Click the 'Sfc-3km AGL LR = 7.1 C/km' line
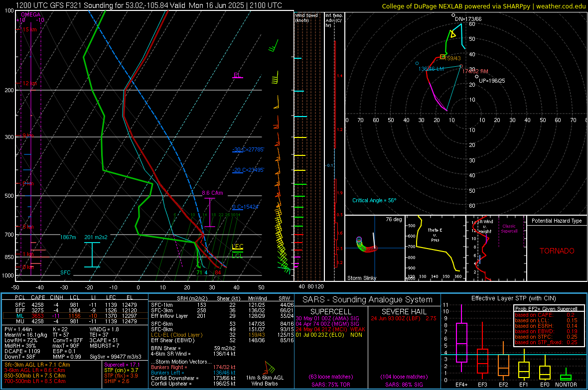 37,365
